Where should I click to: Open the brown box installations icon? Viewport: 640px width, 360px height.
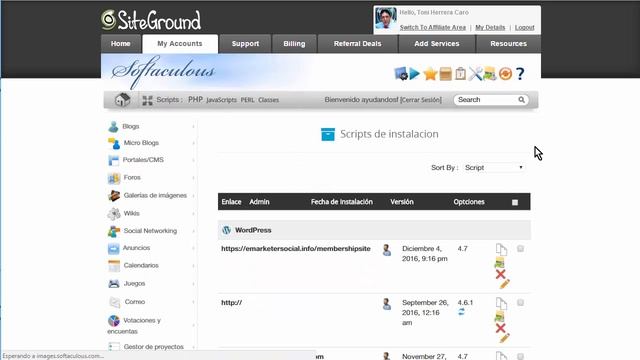coord(446,74)
